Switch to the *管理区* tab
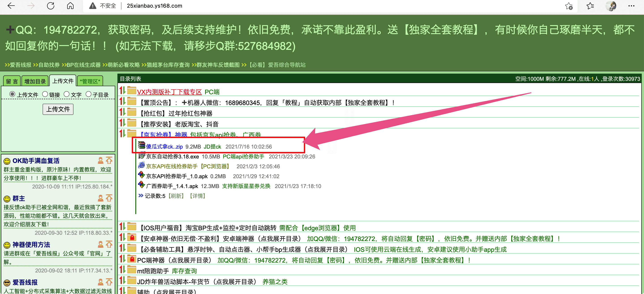644x294 pixels. pos(90,81)
